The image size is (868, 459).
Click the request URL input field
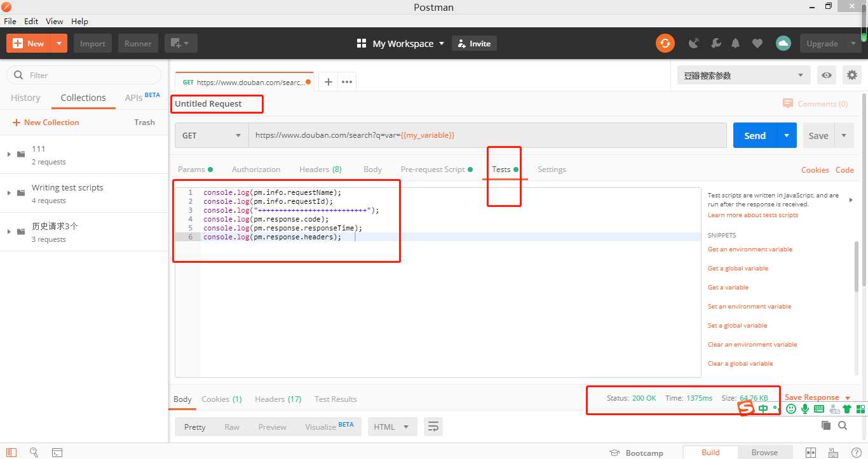click(x=487, y=135)
